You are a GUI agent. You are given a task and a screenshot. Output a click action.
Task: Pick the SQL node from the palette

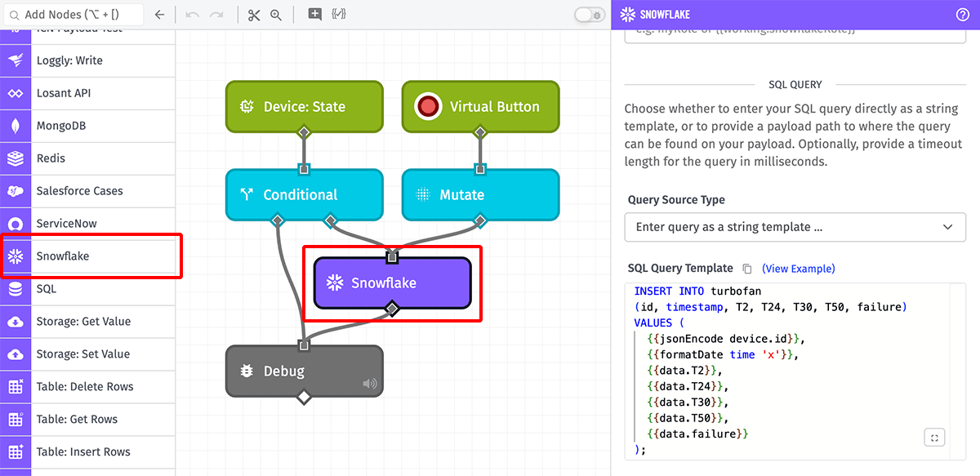87,289
